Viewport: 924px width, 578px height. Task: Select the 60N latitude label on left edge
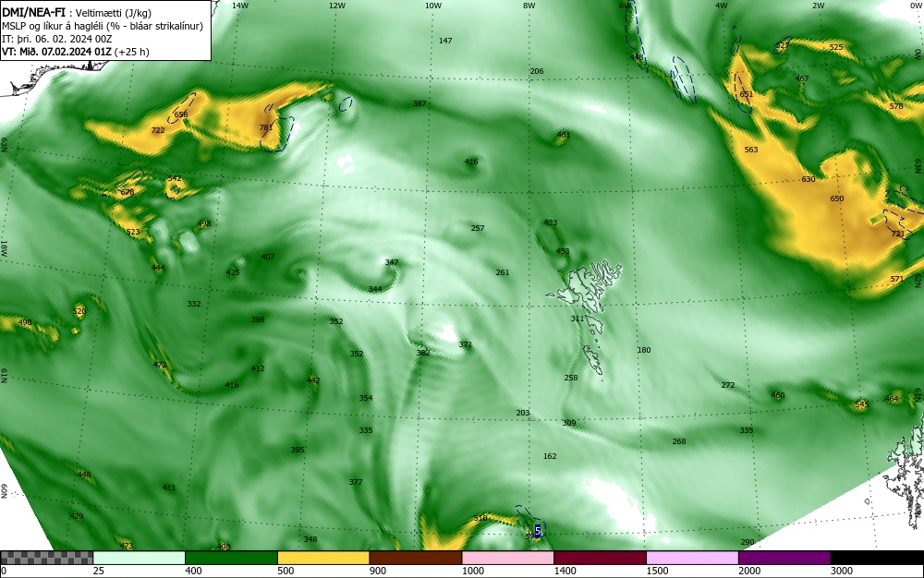pyautogui.click(x=4, y=491)
